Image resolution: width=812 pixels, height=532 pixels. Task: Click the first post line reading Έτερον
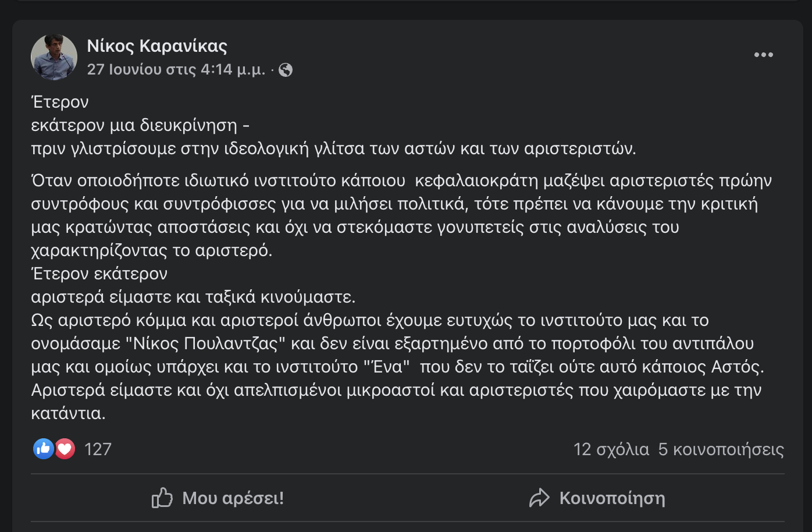[x=60, y=102]
